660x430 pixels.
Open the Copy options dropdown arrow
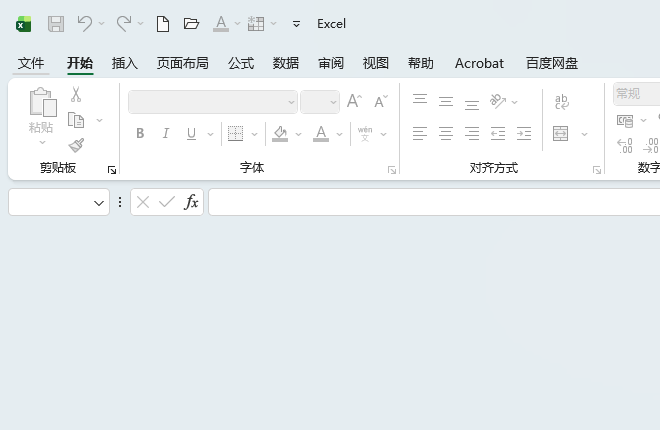(99, 120)
